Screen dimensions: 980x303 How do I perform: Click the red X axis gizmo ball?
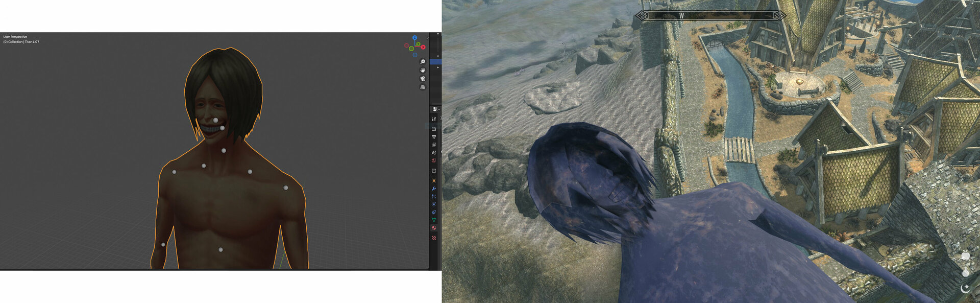click(x=423, y=47)
